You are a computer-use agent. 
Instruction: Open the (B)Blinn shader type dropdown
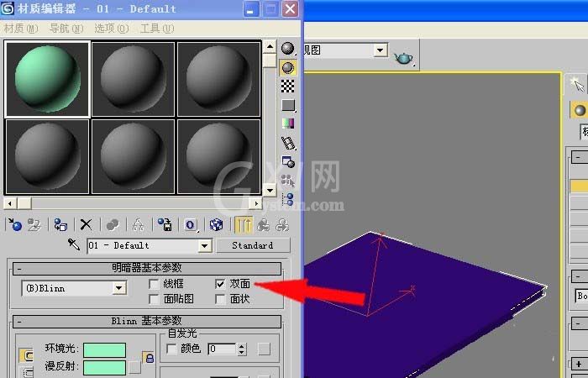pyautogui.click(x=119, y=288)
